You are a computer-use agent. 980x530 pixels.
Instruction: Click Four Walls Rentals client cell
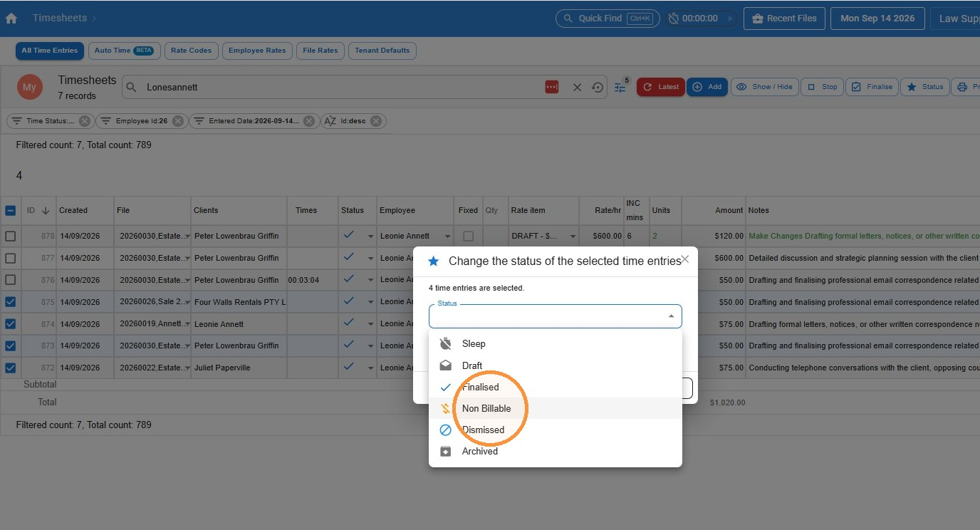[239, 302]
